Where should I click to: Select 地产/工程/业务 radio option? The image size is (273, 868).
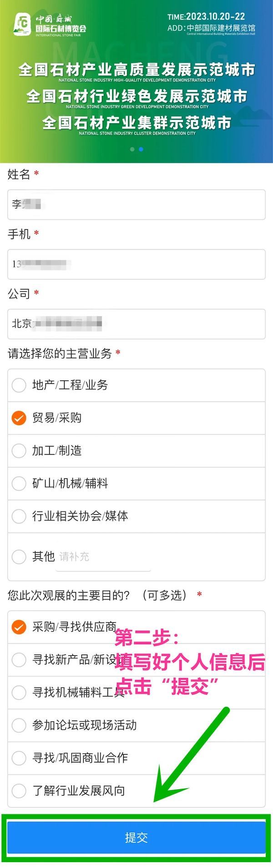pyautogui.click(x=19, y=385)
